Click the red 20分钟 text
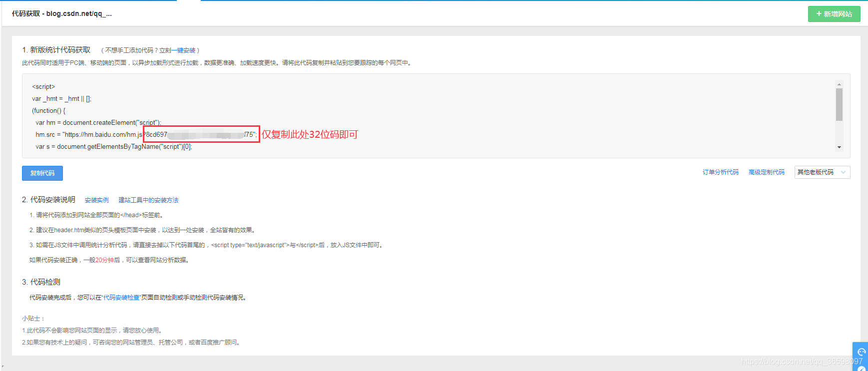 [105, 260]
